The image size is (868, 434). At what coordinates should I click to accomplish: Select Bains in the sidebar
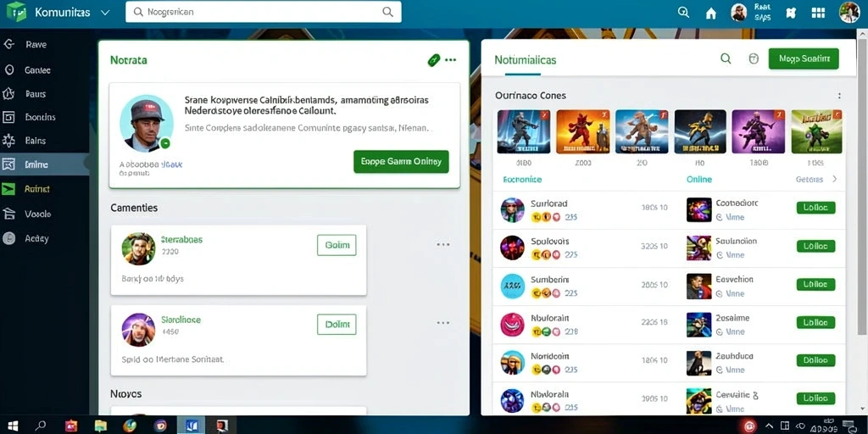(44, 141)
